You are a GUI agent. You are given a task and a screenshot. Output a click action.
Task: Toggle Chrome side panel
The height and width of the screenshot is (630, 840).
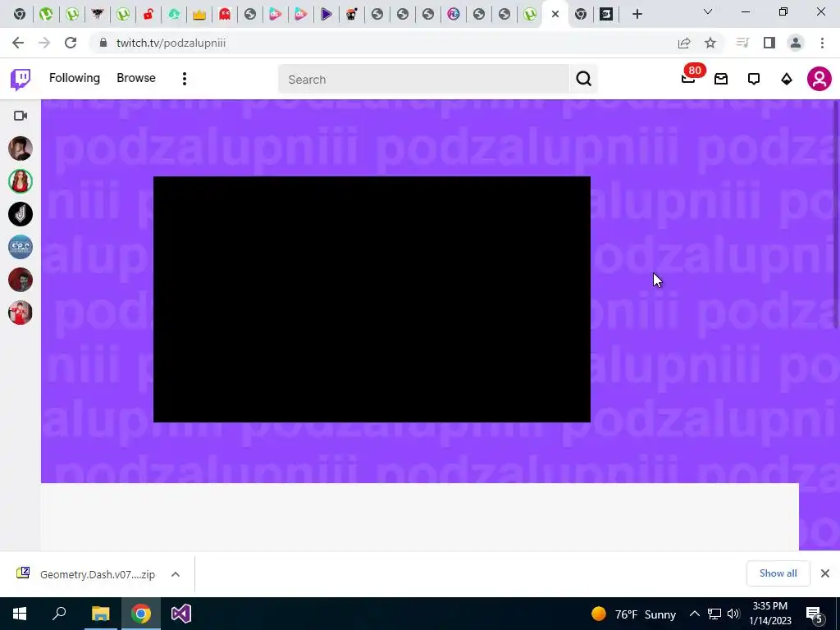pyautogui.click(x=769, y=43)
